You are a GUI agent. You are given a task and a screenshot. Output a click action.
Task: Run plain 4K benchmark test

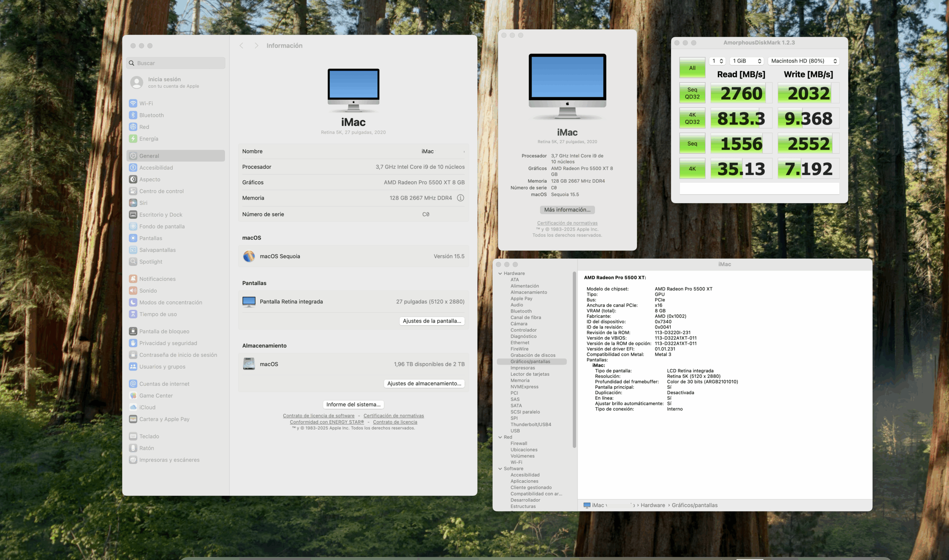[692, 169]
